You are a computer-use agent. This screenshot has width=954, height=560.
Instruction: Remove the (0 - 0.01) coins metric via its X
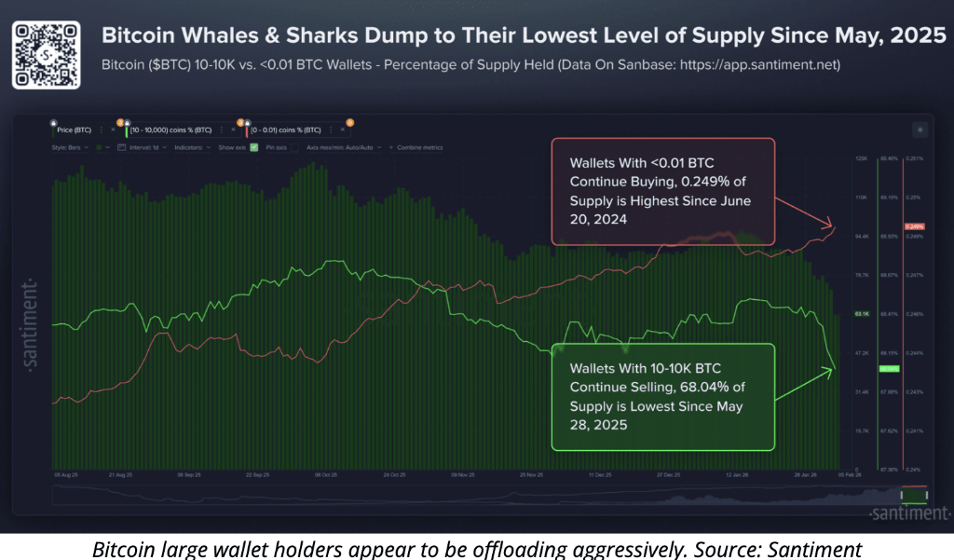(x=342, y=130)
